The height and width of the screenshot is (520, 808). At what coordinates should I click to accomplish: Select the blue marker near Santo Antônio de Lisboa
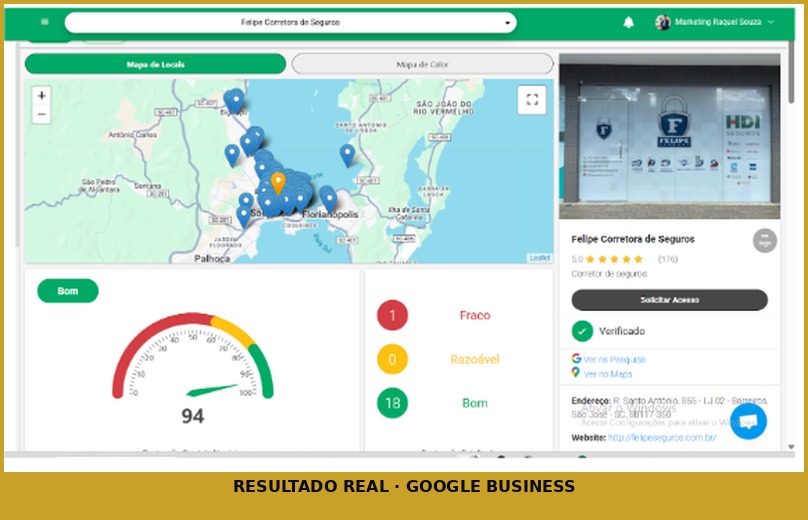click(347, 155)
